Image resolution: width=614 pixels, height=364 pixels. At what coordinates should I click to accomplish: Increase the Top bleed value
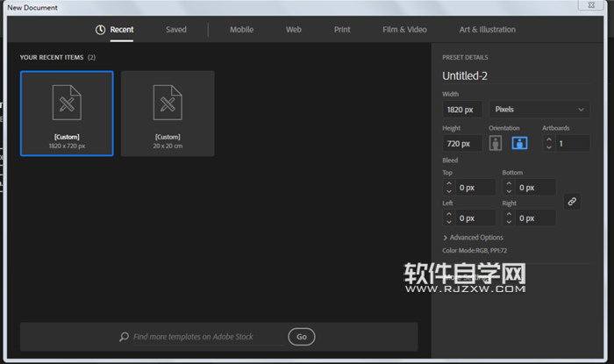(x=449, y=183)
